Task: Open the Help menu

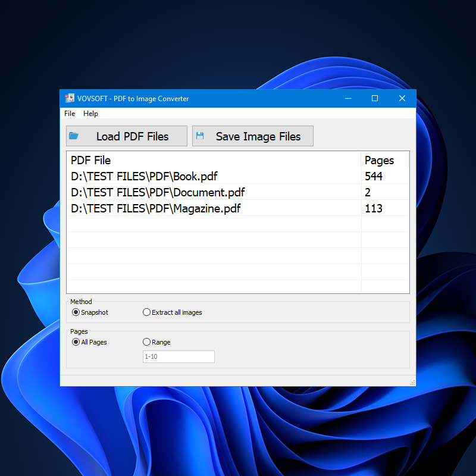Action: [x=90, y=114]
